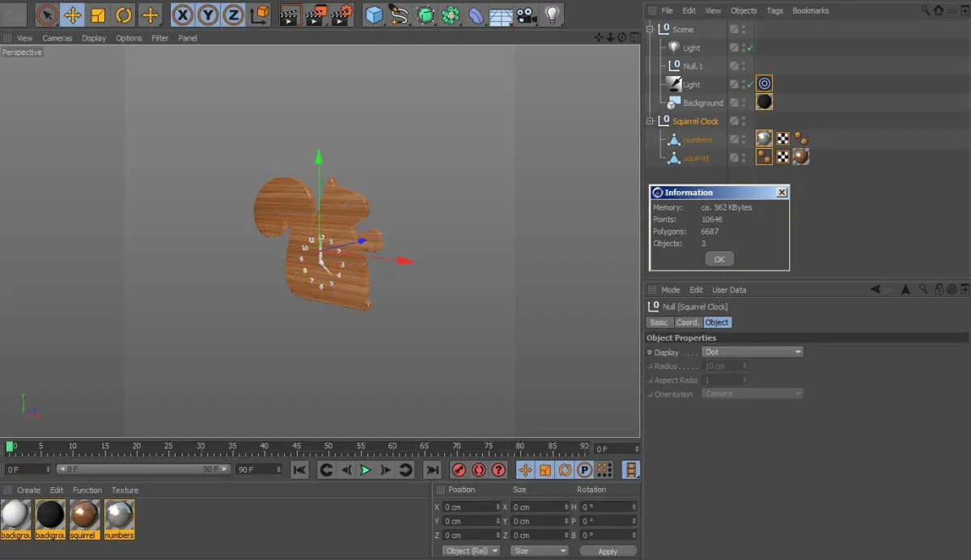The width and height of the screenshot is (971, 560).
Task: Click the preview range slider bar
Action: (x=143, y=469)
